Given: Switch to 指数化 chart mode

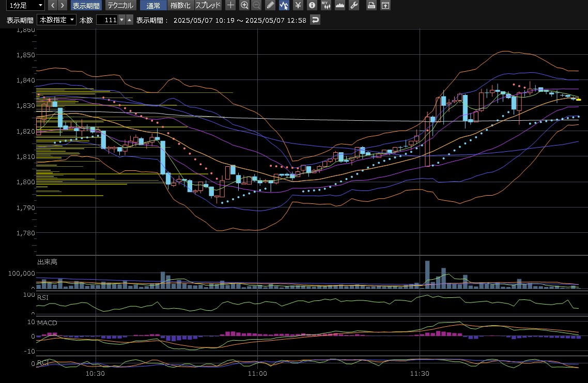Looking at the screenshot, I should (x=180, y=5).
